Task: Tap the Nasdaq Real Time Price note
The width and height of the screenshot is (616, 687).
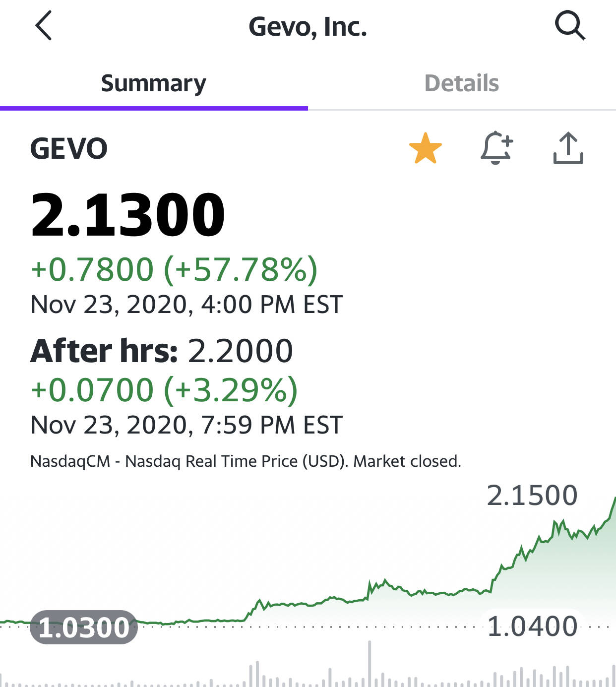Action: (x=246, y=461)
